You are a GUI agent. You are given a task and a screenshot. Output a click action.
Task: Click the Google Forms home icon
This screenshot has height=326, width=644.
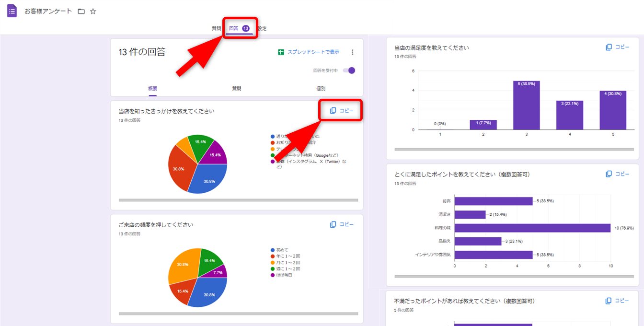coord(12,11)
